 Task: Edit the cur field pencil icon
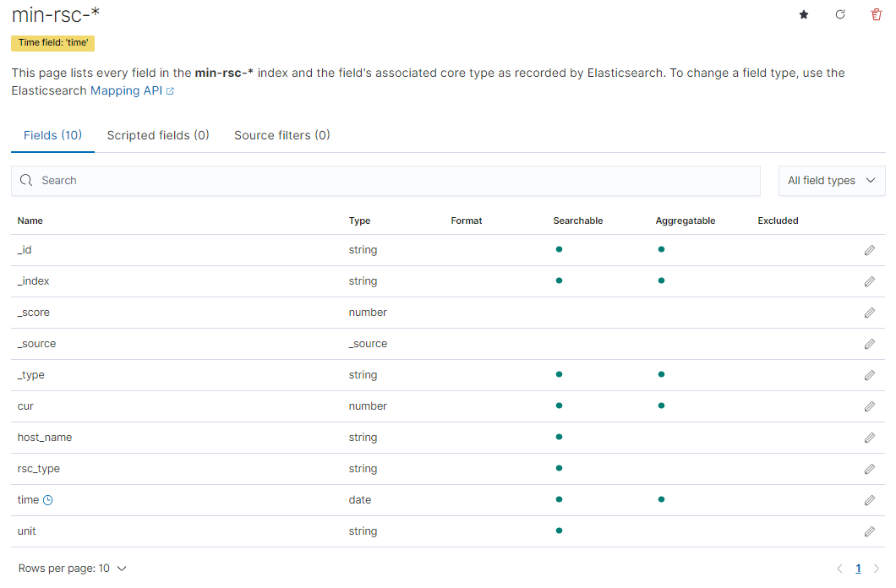(x=869, y=406)
